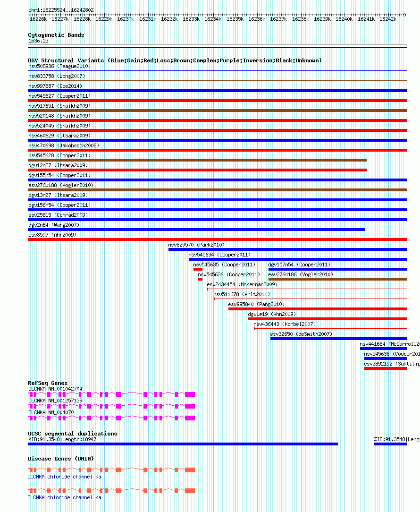
Task: Click dgv1e19 (Ahn2009) variant label
Action: coord(272,314)
